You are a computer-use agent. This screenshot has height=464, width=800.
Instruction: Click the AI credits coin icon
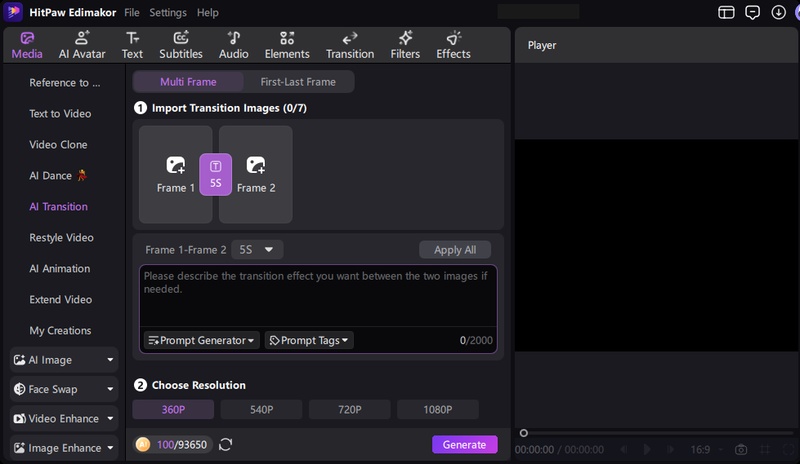(x=143, y=445)
